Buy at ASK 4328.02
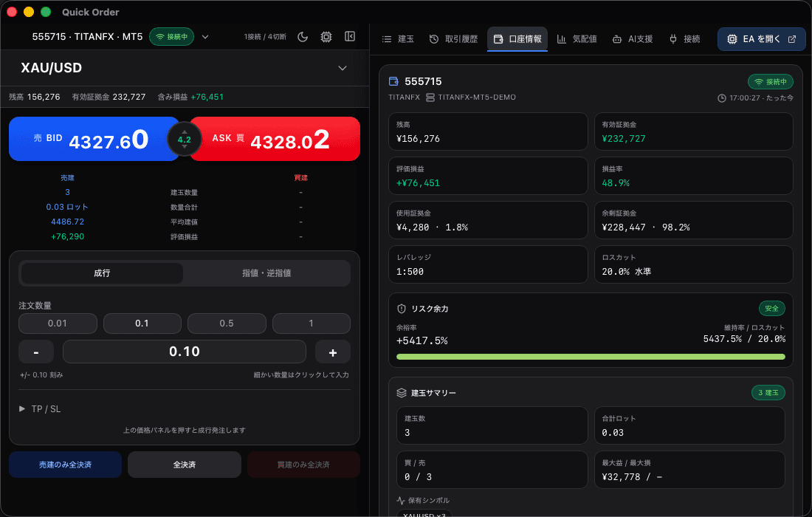812x517 pixels. point(275,139)
